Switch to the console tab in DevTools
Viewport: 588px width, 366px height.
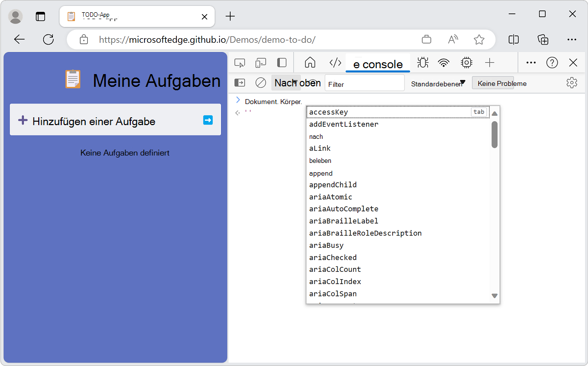377,63
